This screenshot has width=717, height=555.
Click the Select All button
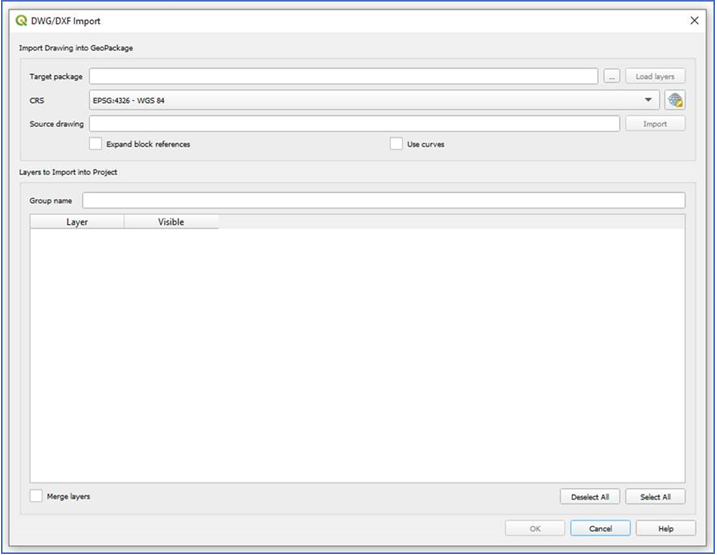(x=655, y=497)
